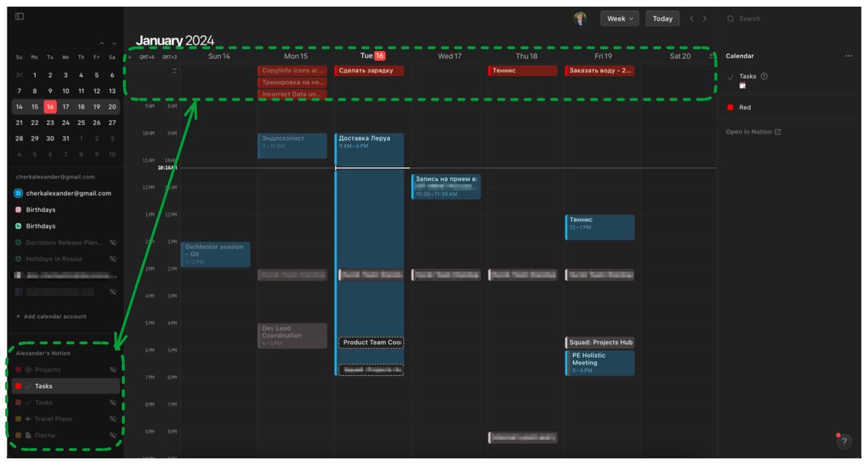Image resolution: width=868 pixels, height=465 pixels.
Task: Unhide the Travel Plans calendar
Action: (113, 419)
